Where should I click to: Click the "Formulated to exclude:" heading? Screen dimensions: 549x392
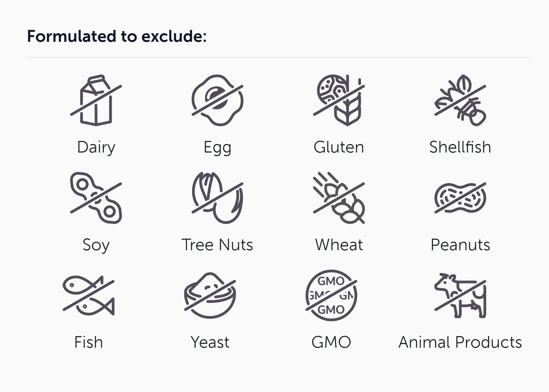click(117, 36)
